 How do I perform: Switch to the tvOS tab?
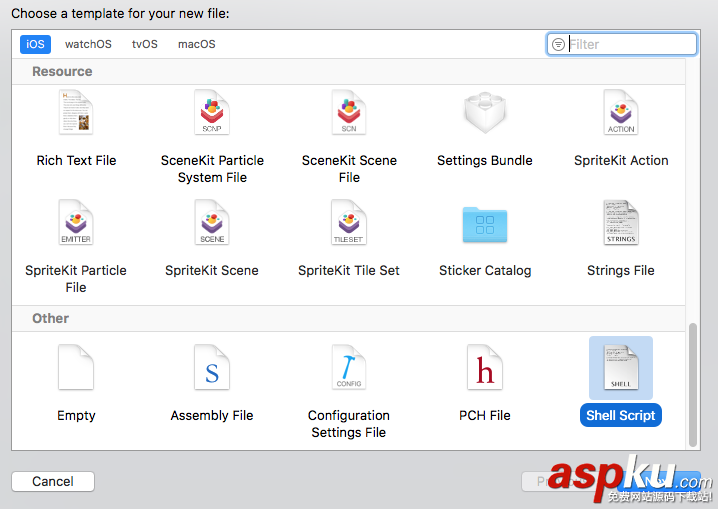pyautogui.click(x=145, y=44)
